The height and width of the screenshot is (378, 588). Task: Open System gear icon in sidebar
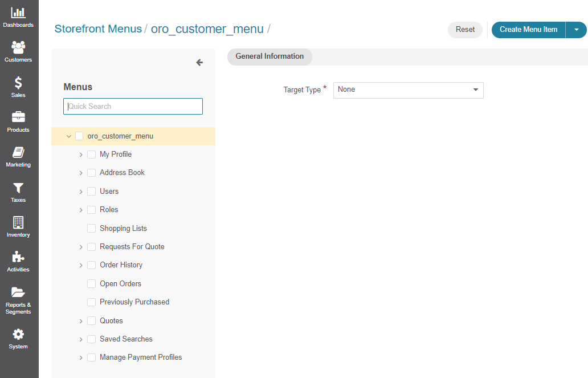(18, 334)
